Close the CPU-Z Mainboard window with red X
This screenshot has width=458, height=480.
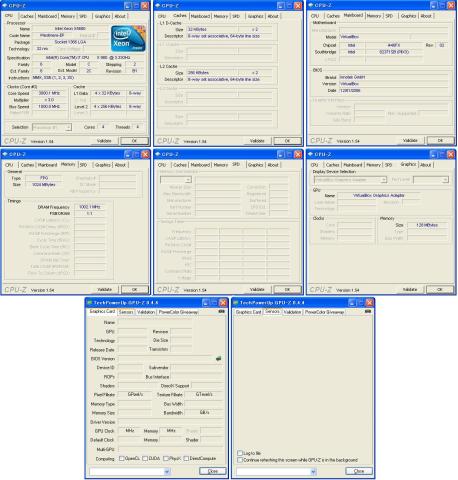point(451,5)
